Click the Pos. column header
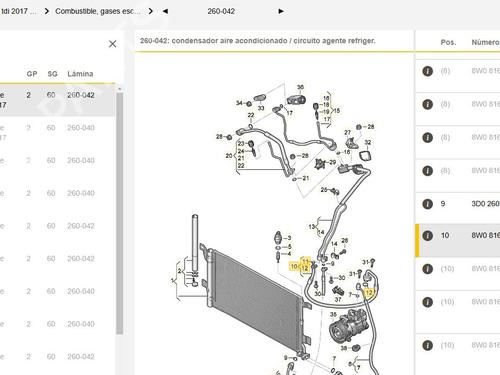The image size is (500, 375). pyautogui.click(x=448, y=42)
